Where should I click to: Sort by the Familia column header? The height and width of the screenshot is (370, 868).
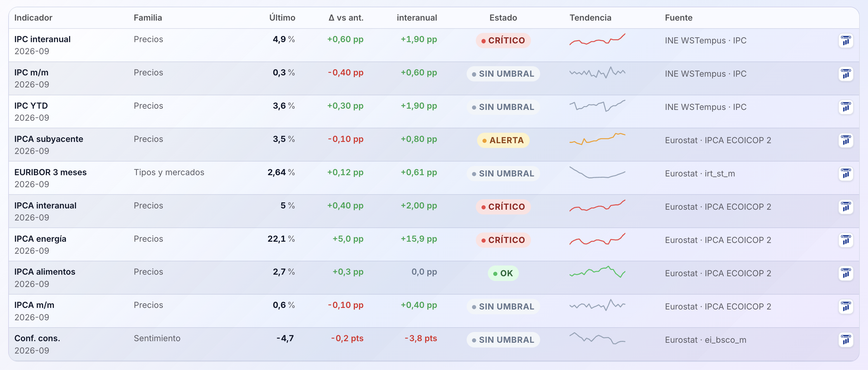(x=148, y=18)
